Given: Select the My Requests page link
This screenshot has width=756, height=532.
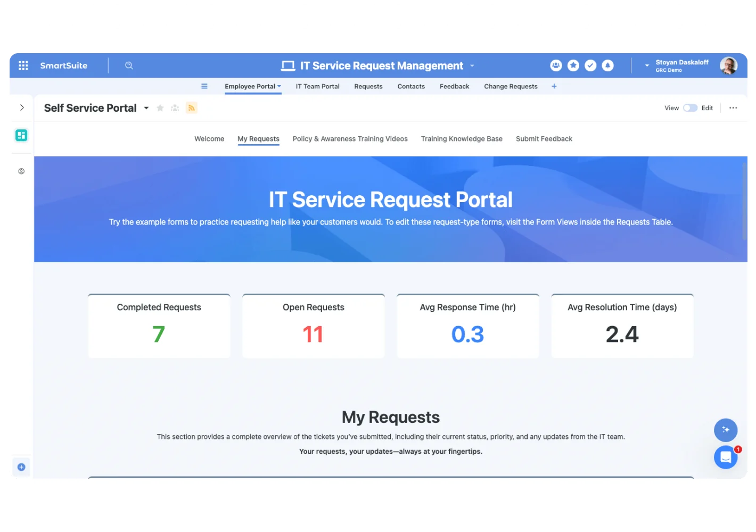Looking at the screenshot, I should click(x=258, y=139).
